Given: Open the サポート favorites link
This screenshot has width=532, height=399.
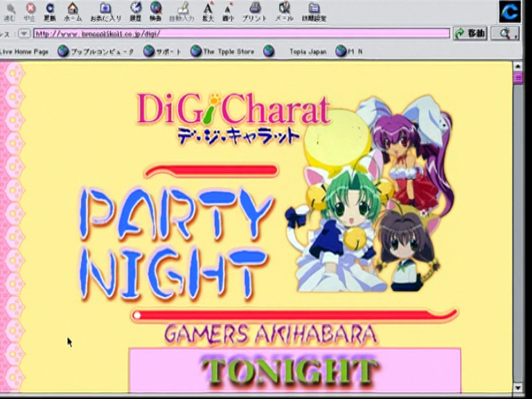Looking at the screenshot, I should [162, 51].
